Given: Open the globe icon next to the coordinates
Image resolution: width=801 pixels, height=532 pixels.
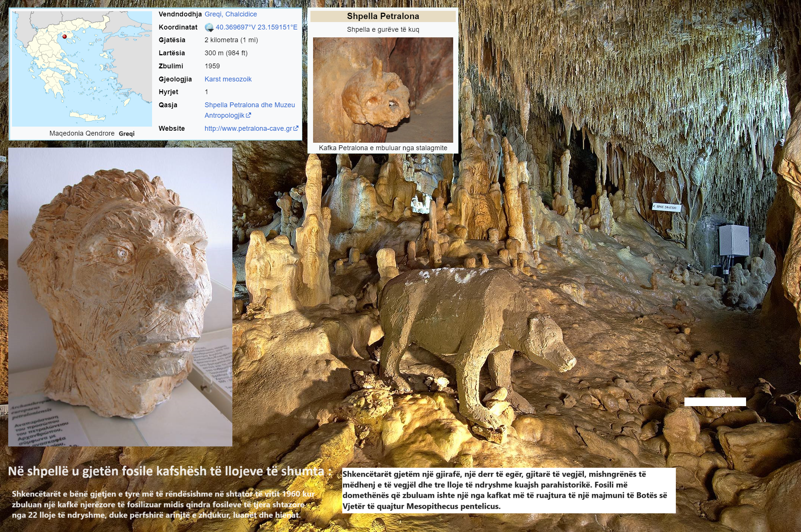Looking at the screenshot, I should point(209,27).
